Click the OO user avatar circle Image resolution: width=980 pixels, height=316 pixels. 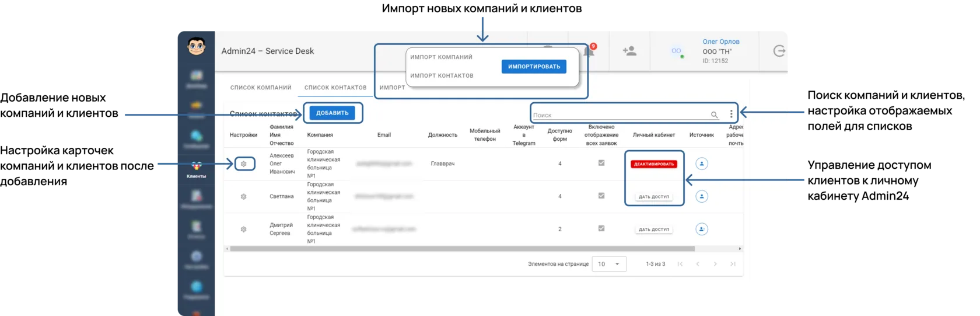coord(676,51)
